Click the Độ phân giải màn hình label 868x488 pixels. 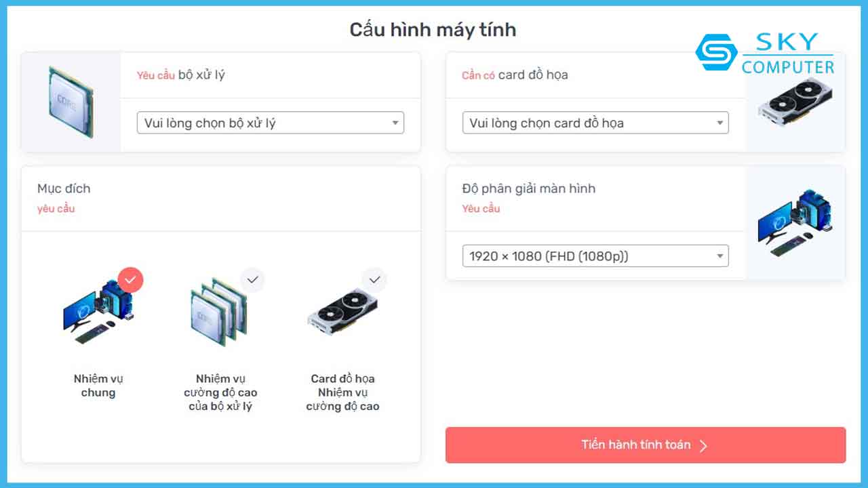point(528,188)
